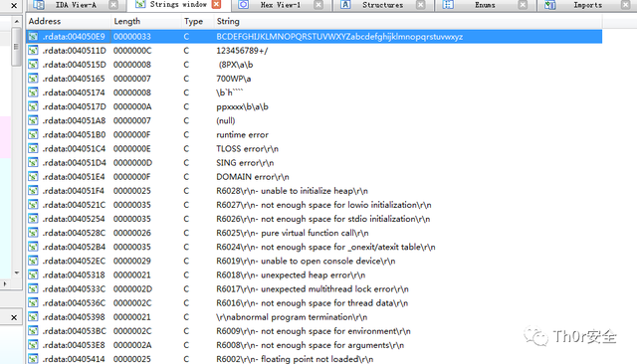Select the 'pure virtual function call' string

pos(293,233)
